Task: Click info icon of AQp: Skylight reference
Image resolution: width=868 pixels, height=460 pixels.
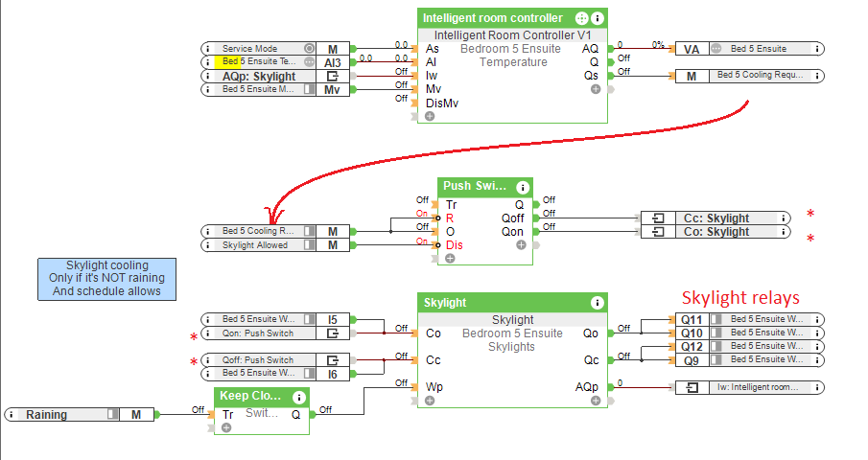Action: pyautogui.click(x=207, y=76)
